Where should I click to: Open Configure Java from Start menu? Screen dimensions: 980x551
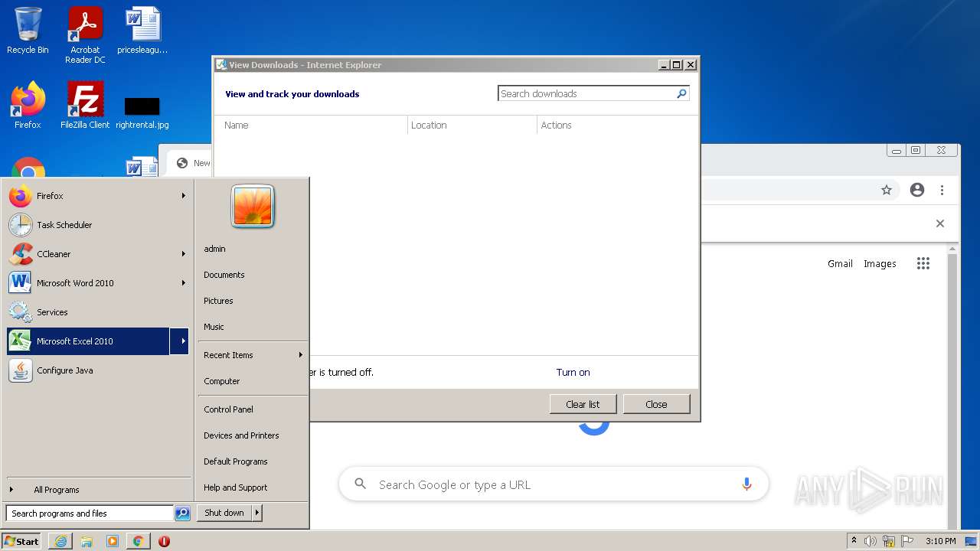click(97, 370)
